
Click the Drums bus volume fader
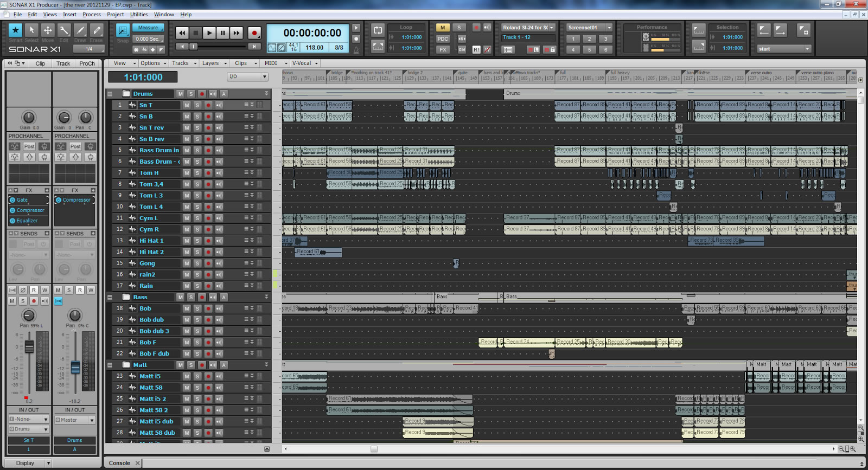point(75,367)
